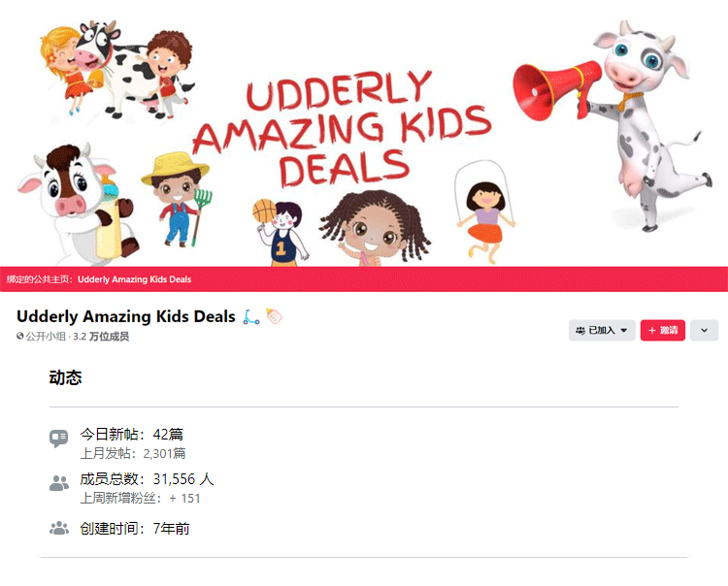728x586 pixels.
Task: Click the globe icon before 公开小组
Action: pos(20,336)
